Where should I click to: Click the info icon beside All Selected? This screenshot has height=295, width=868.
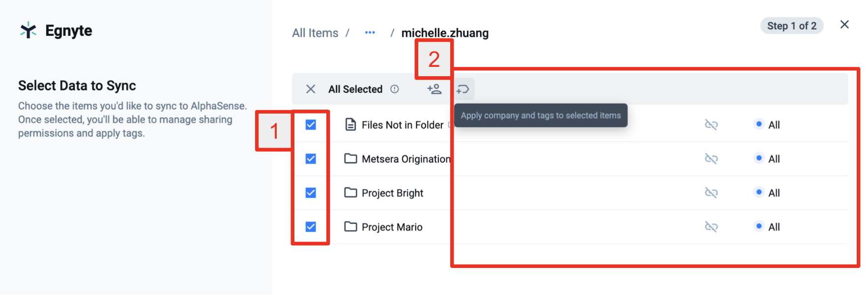coord(395,89)
